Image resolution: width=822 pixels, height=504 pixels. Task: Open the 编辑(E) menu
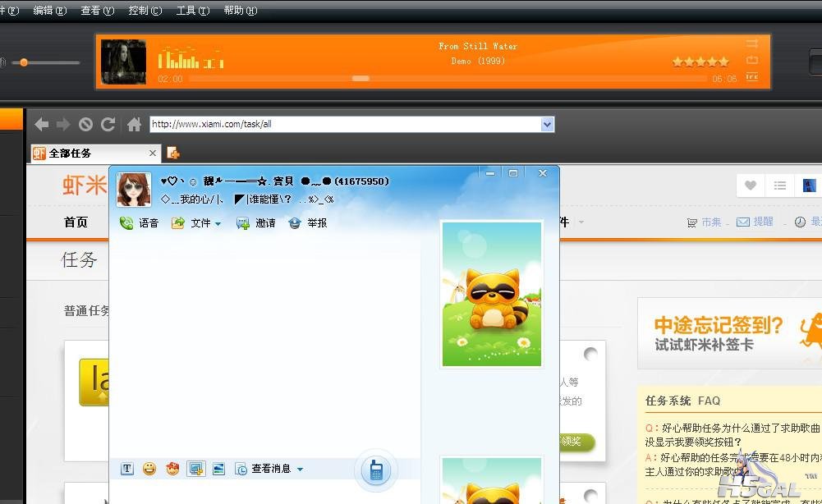[x=50, y=11]
